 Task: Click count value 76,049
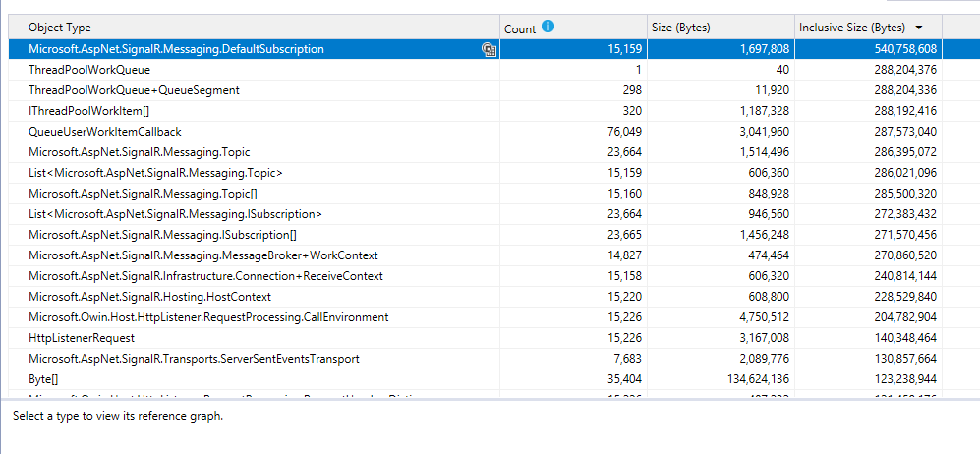[624, 132]
